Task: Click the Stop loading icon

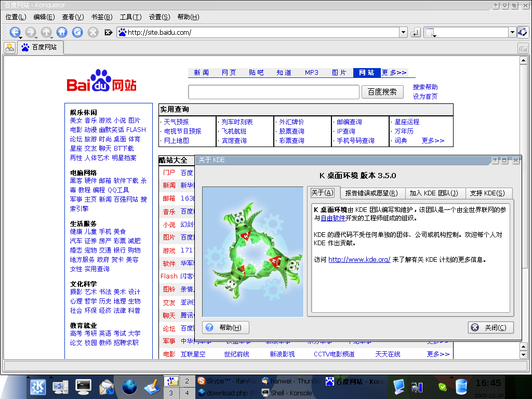Action: tap(93, 32)
